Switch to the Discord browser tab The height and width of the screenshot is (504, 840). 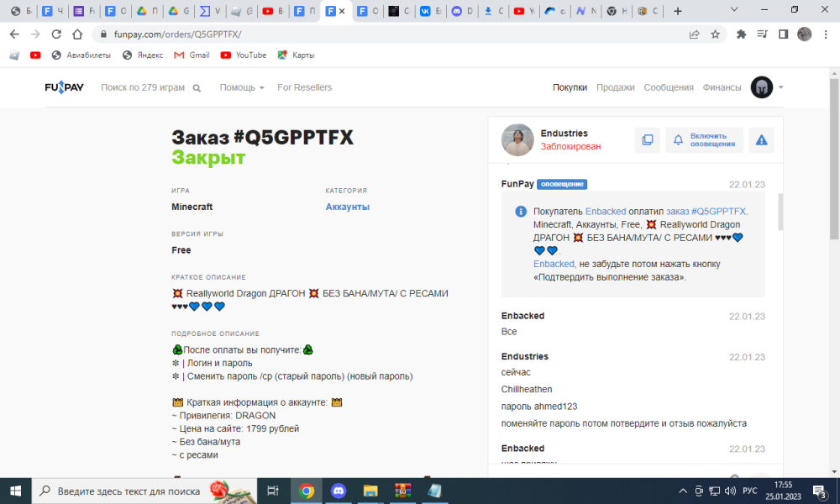pyautogui.click(x=462, y=11)
